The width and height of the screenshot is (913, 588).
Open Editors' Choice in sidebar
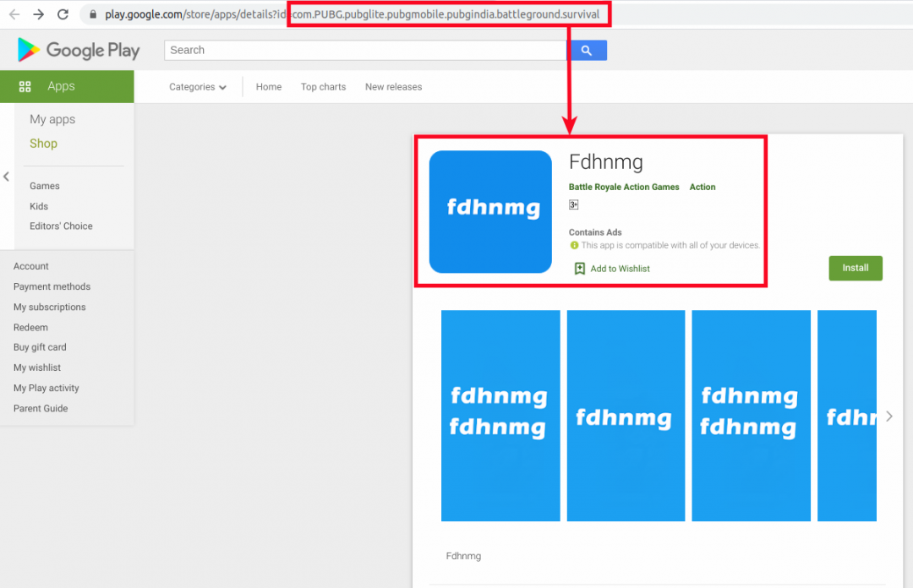tap(61, 226)
